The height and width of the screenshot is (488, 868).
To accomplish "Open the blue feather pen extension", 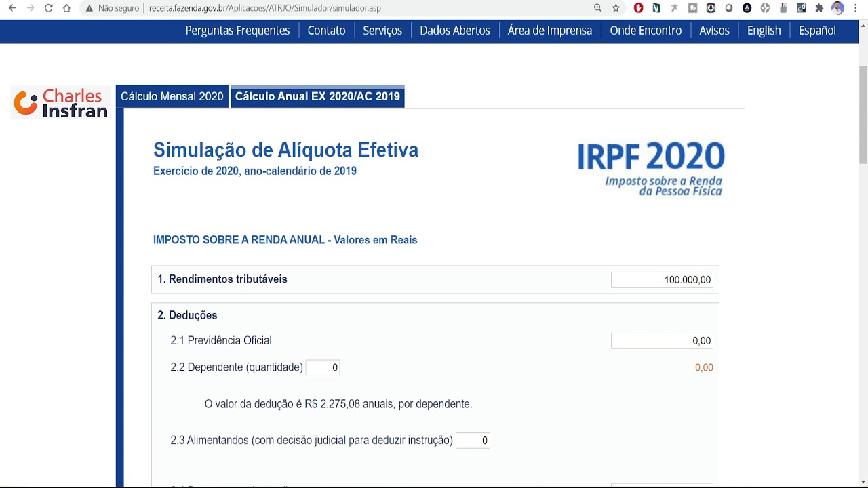I will click(x=801, y=8).
